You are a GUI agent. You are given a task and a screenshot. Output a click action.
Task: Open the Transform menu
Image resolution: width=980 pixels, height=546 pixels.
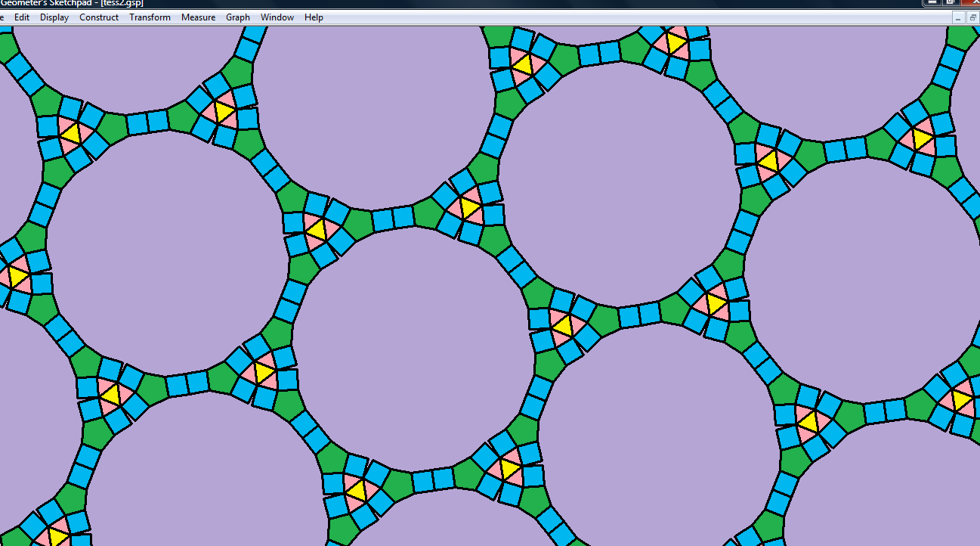point(150,17)
